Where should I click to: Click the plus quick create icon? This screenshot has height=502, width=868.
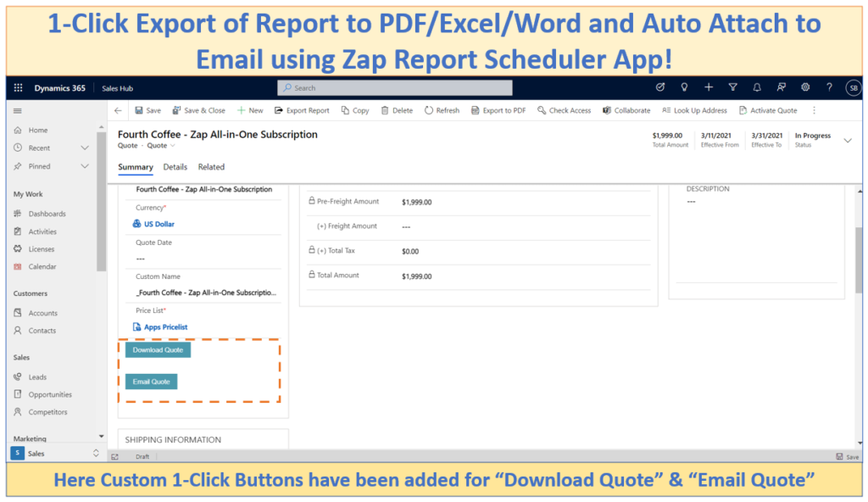coord(709,87)
